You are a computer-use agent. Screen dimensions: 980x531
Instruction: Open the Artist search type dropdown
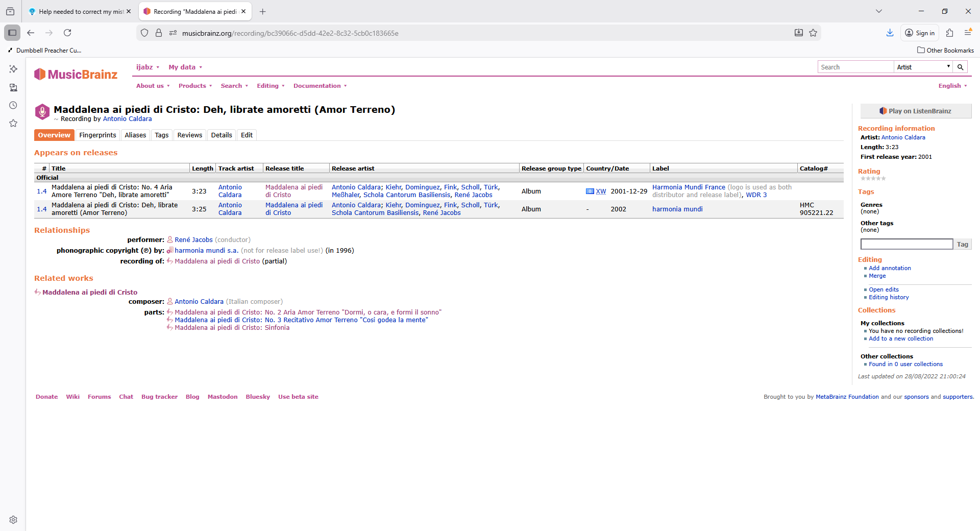[923, 67]
